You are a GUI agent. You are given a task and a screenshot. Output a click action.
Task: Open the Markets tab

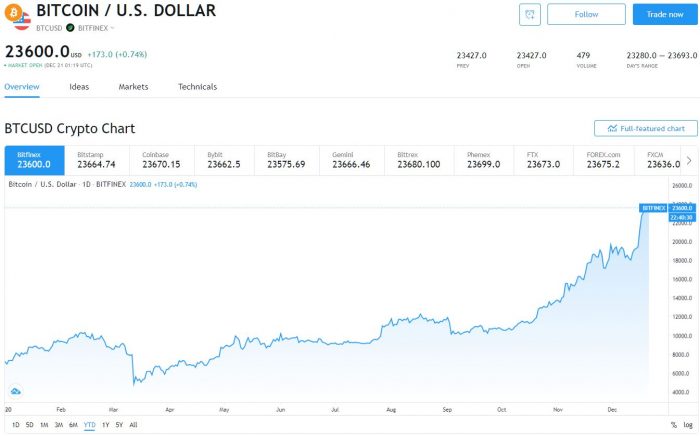pos(133,87)
